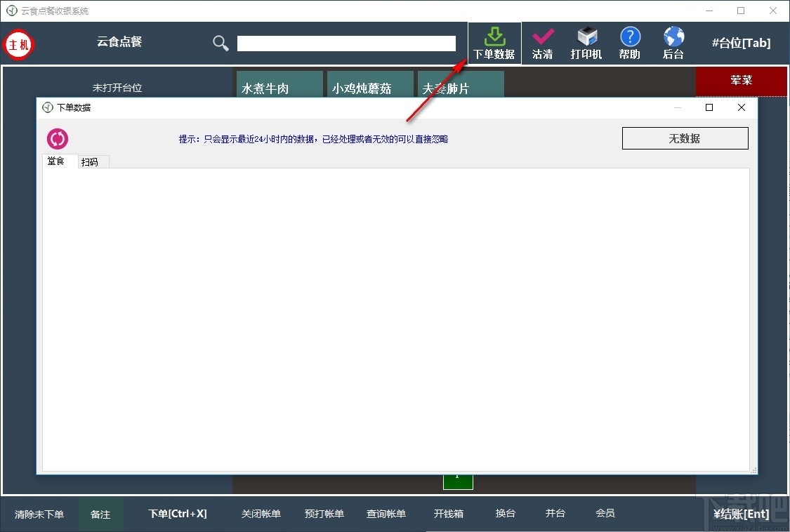Image resolution: width=790 pixels, height=532 pixels.
Task: Click the 查询帐单 bill query button
Action: pyautogui.click(x=386, y=514)
